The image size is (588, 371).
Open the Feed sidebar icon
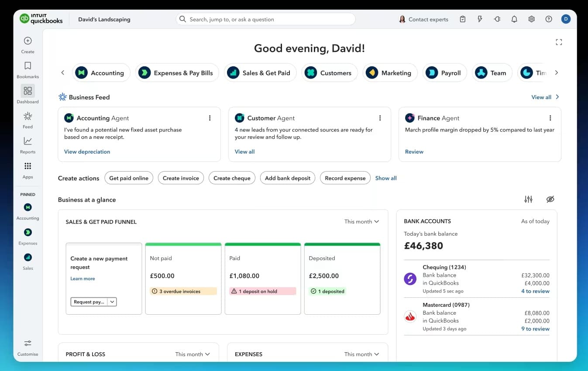[x=28, y=116]
